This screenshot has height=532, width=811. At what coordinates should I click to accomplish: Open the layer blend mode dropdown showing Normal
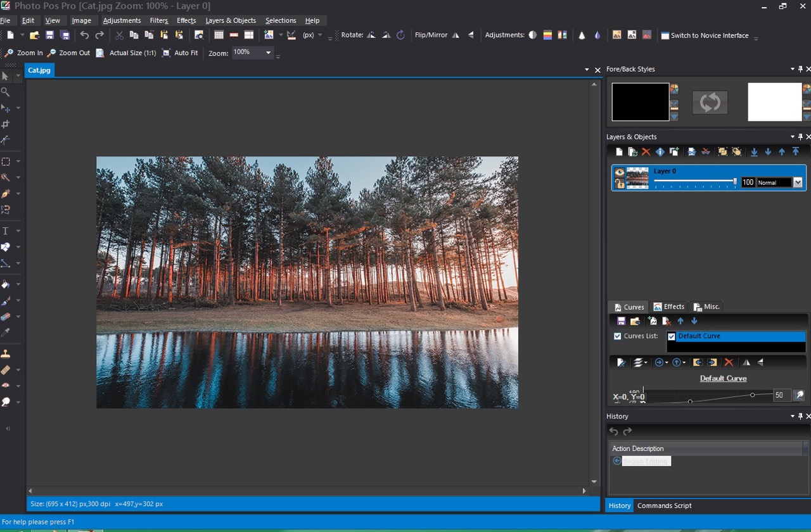(x=798, y=182)
